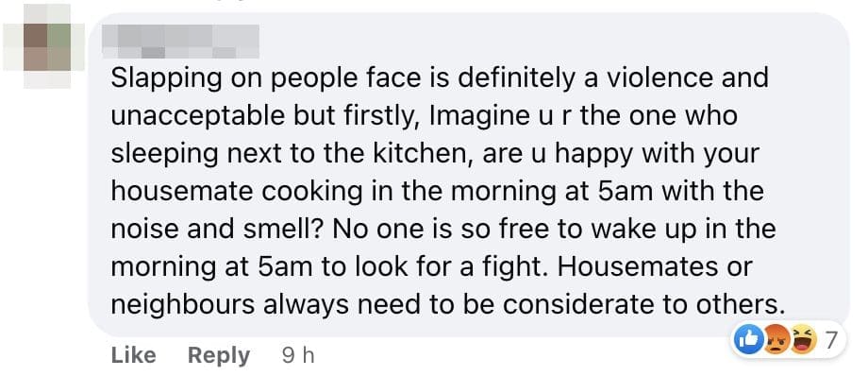Click the comment's first line about slapping
Viewport: 868px width, 376px height.
click(x=440, y=78)
